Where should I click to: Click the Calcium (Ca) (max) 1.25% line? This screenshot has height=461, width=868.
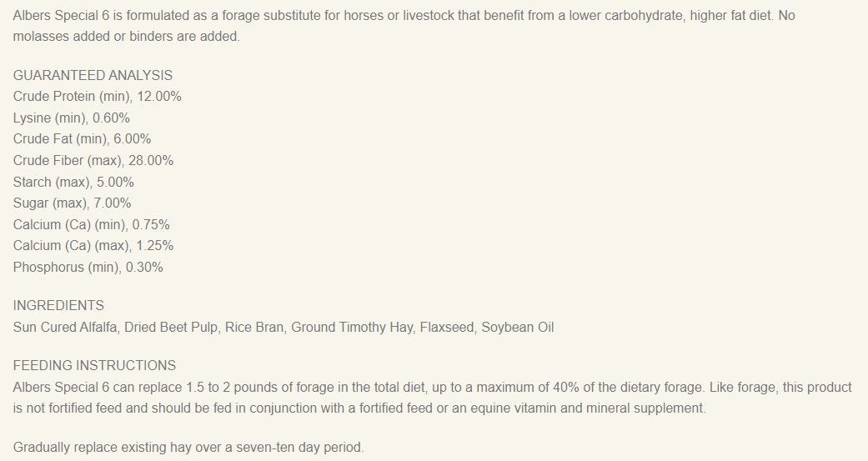(93, 246)
